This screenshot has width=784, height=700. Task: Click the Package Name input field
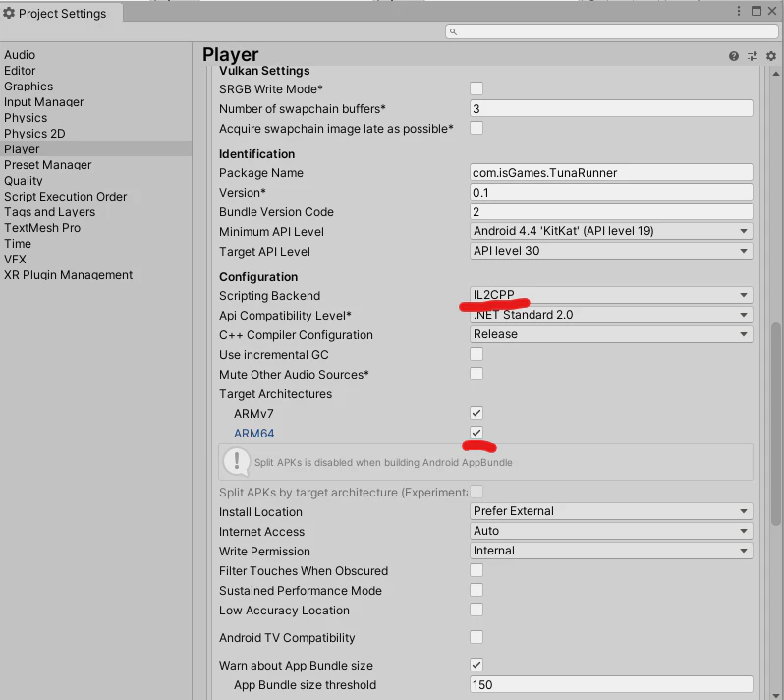pos(611,173)
